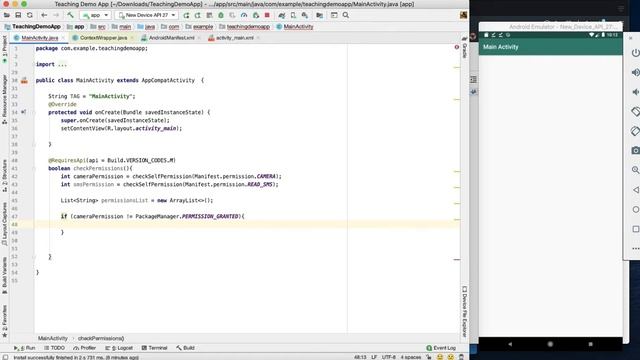640x360 pixels.
Task: Click the Profile app gauge icon
Action: [x=244, y=15]
